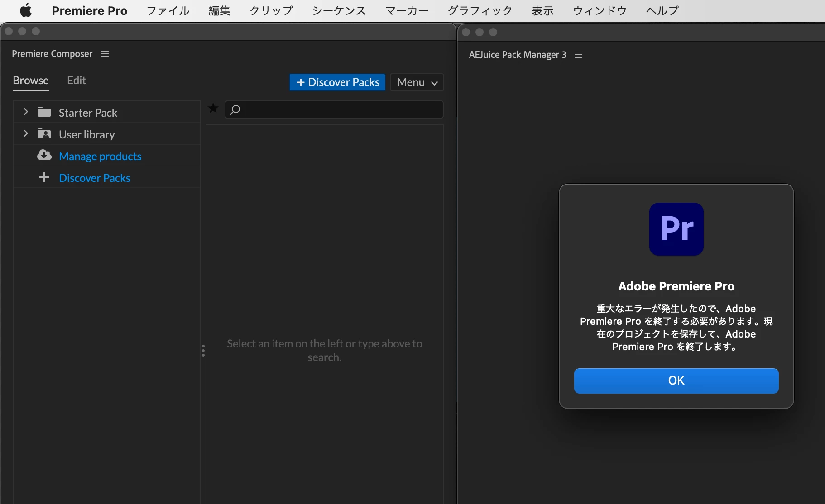Open the 表示 menu
Viewport: 825px width, 504px height.
[x=542, y=10]
